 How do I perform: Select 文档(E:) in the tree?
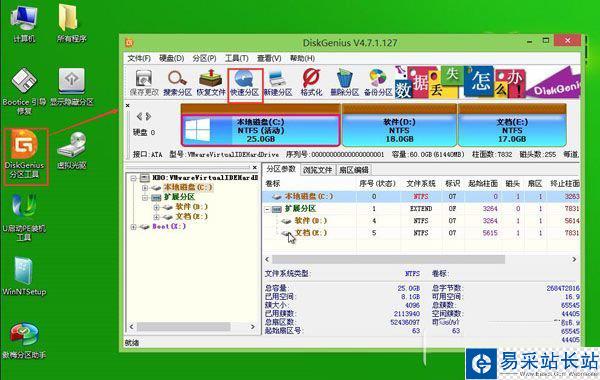point(191,217)
